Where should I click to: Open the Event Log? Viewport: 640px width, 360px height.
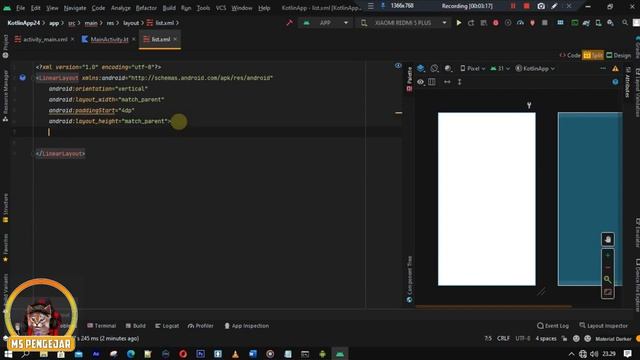553,326
